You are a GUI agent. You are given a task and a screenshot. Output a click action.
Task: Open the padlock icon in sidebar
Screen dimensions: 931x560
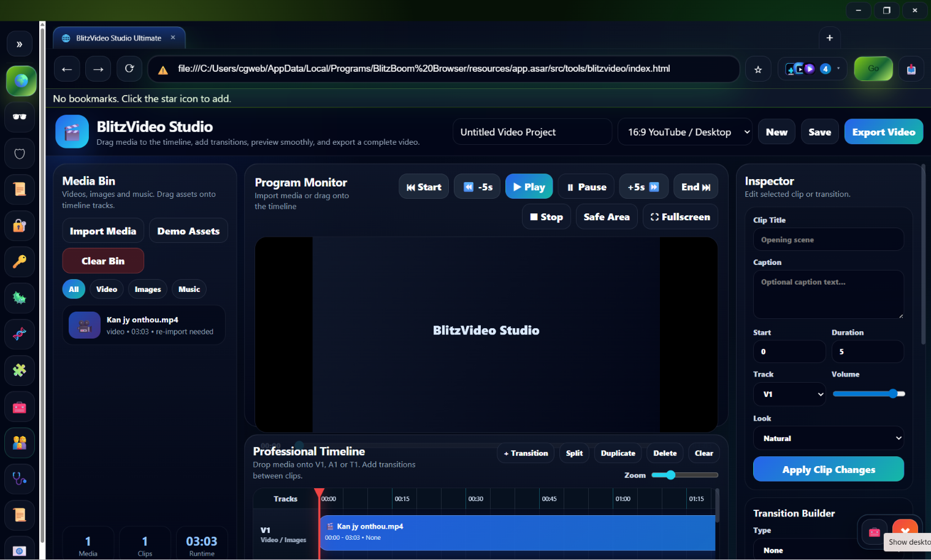point(20,226)
